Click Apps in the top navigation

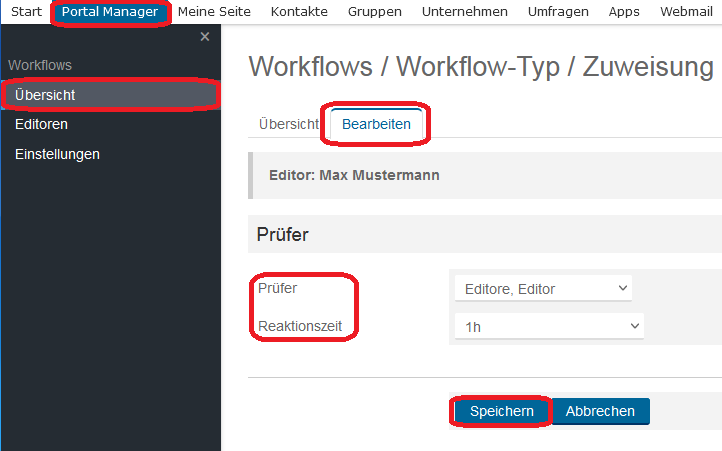pos(624,12)
